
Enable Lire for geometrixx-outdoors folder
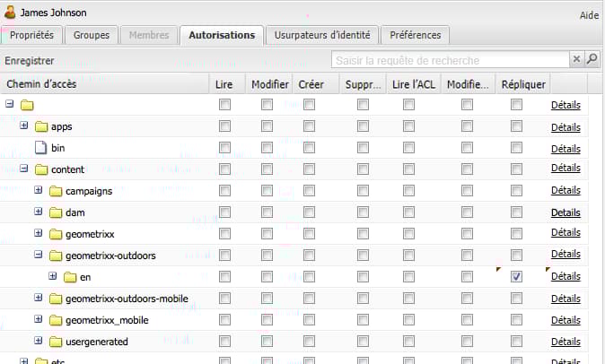pos(224,255)
